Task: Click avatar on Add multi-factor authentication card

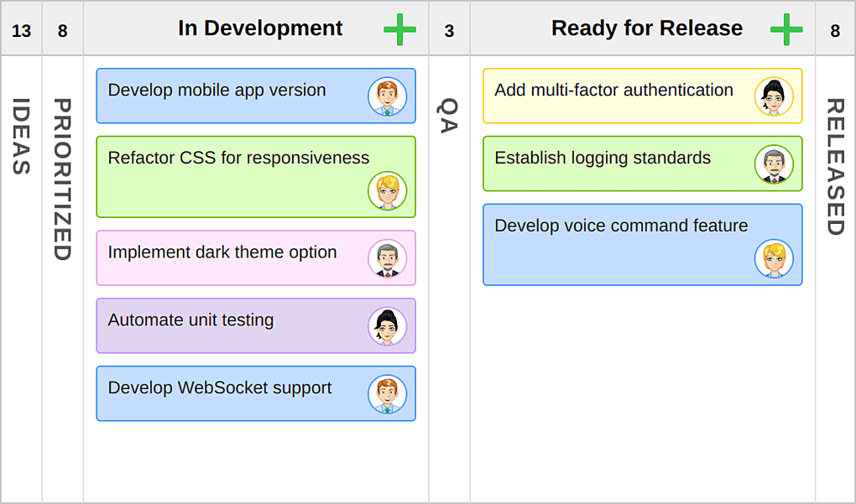Action: tap(774, 96)
